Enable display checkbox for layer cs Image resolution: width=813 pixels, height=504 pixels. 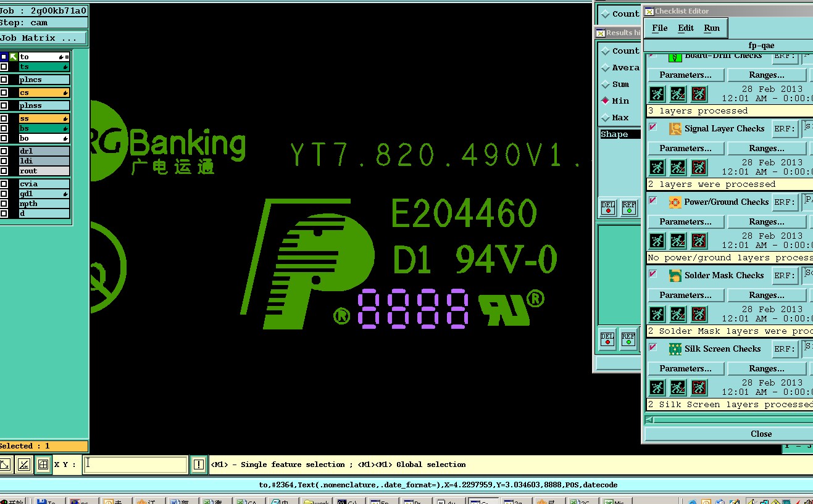pyautogui.click(x=4, y=93)
